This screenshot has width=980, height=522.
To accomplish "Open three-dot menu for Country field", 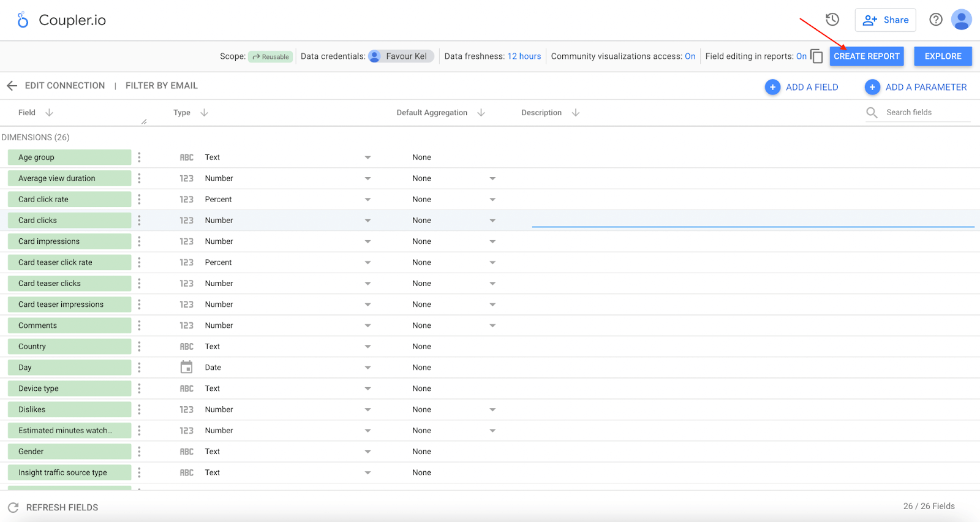I will click(x=139, y=347).
